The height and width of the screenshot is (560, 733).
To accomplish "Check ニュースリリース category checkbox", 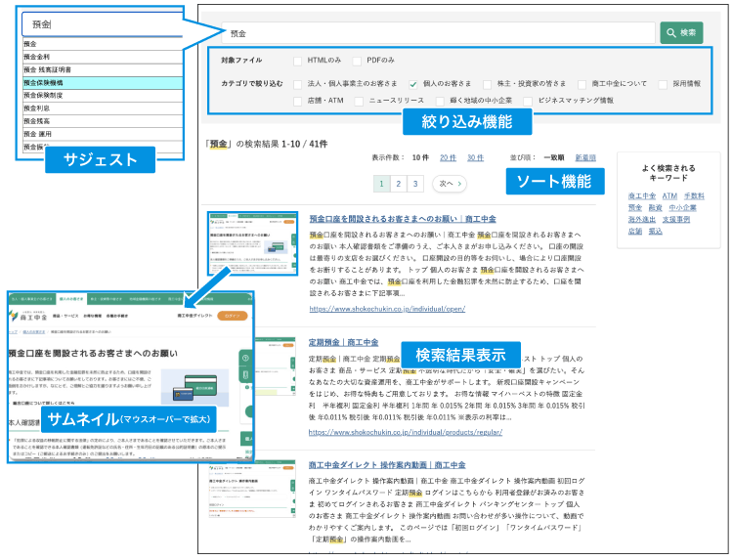I will tap(359, 101).
